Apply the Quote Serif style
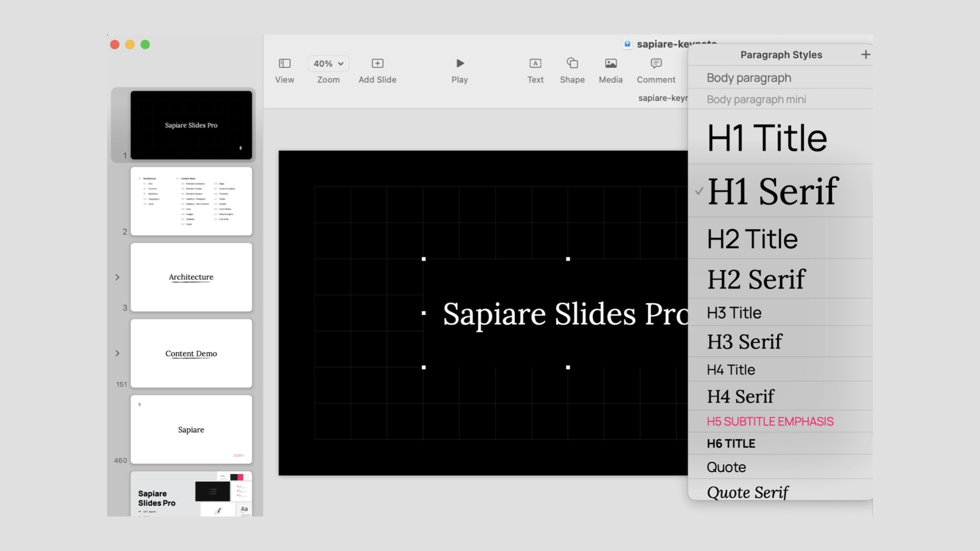The width and height of the screenshot is (980, 551). [780, 491]
